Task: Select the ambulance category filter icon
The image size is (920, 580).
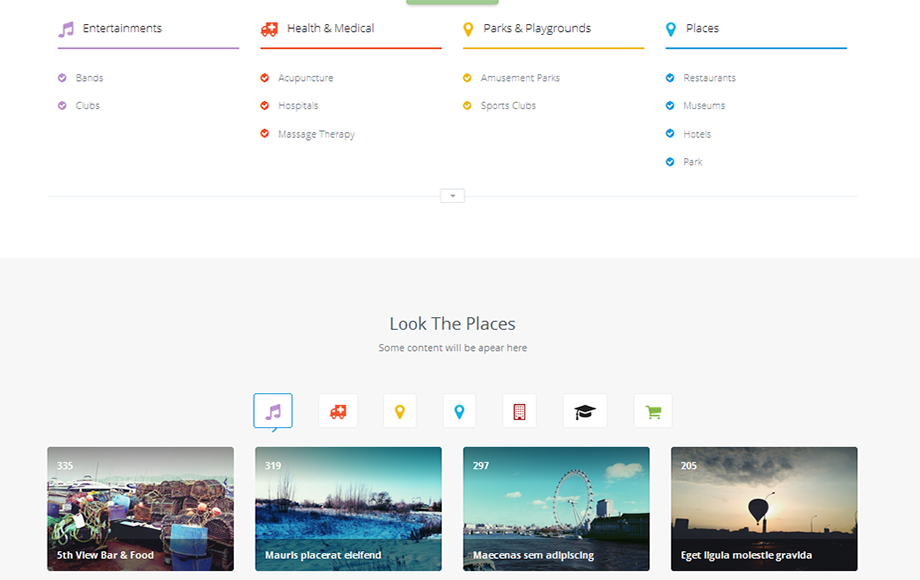Action: click(338, 411)
